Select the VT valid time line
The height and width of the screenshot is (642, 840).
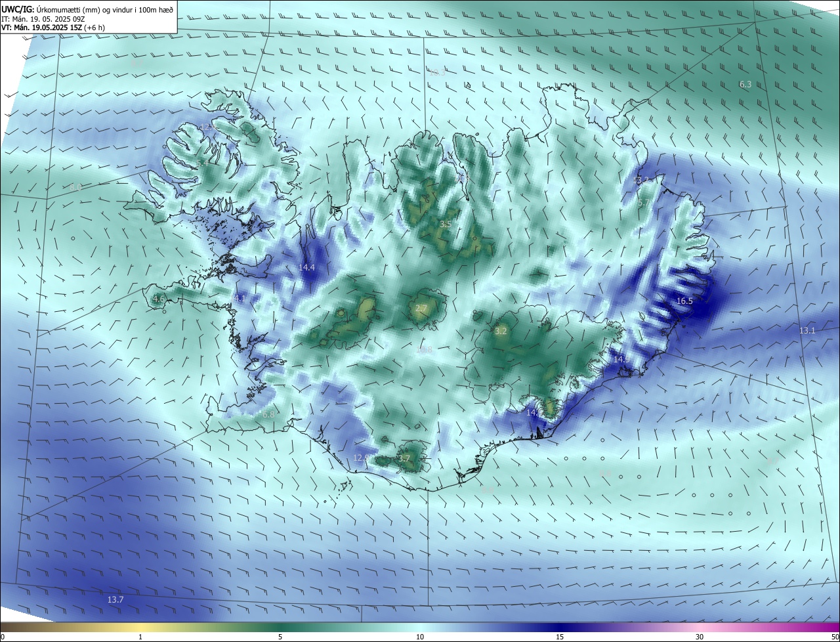pyautogui.click(x=53, y=28)
